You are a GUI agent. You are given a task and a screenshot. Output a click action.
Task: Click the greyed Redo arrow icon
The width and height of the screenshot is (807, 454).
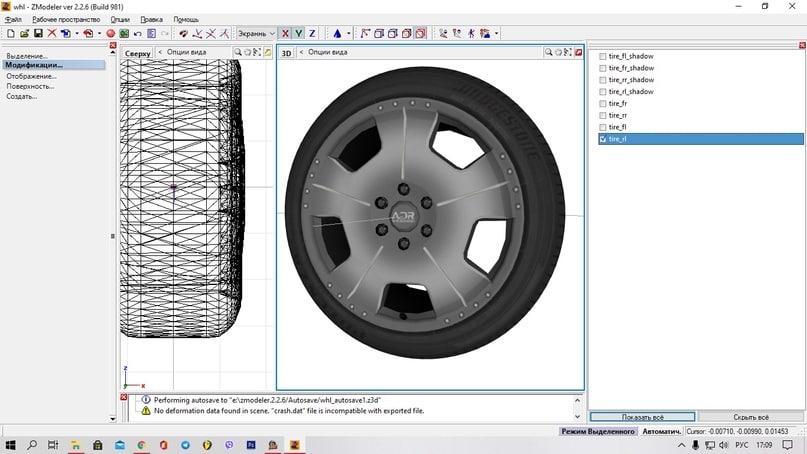tap(165, 33)
